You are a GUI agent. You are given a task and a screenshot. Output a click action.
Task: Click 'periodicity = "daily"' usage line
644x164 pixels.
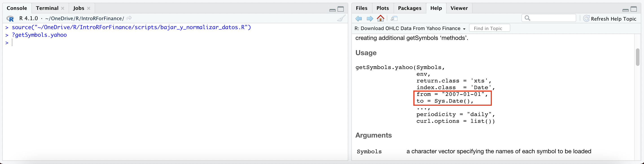[456, 114]
